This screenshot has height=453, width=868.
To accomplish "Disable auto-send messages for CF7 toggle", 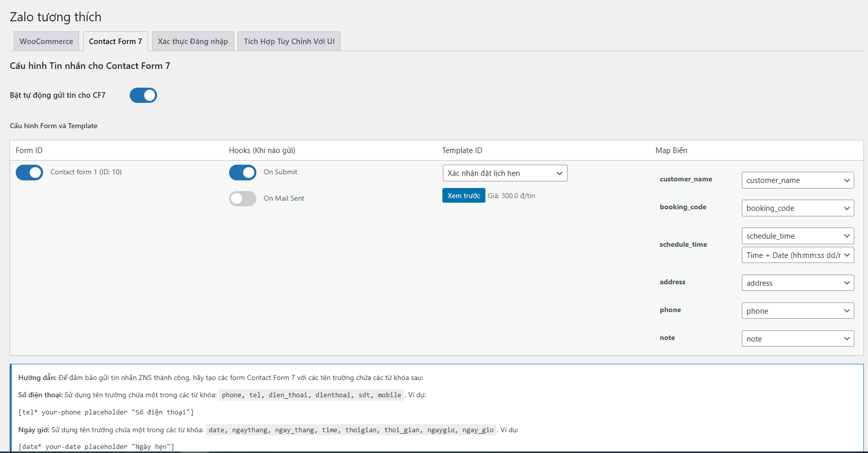I will [143, 95].
